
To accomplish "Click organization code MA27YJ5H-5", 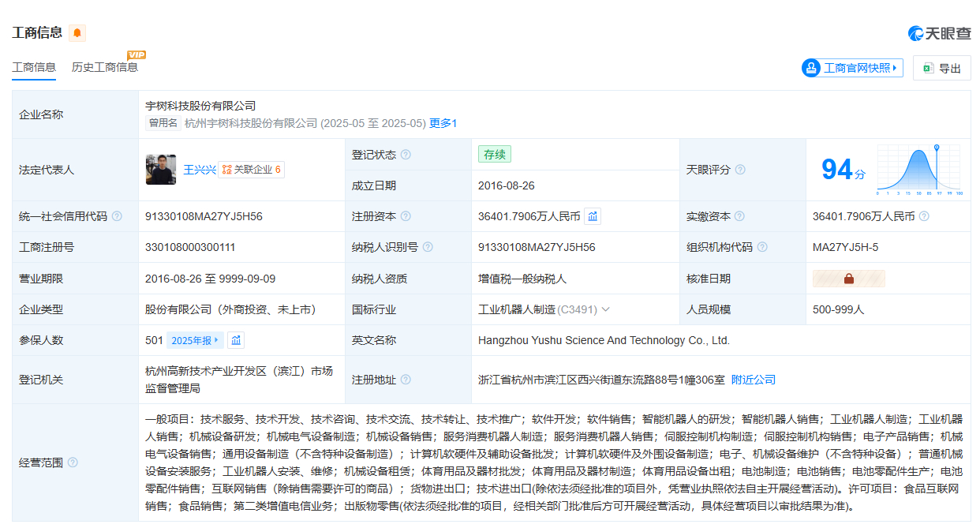I will [845, 247].
